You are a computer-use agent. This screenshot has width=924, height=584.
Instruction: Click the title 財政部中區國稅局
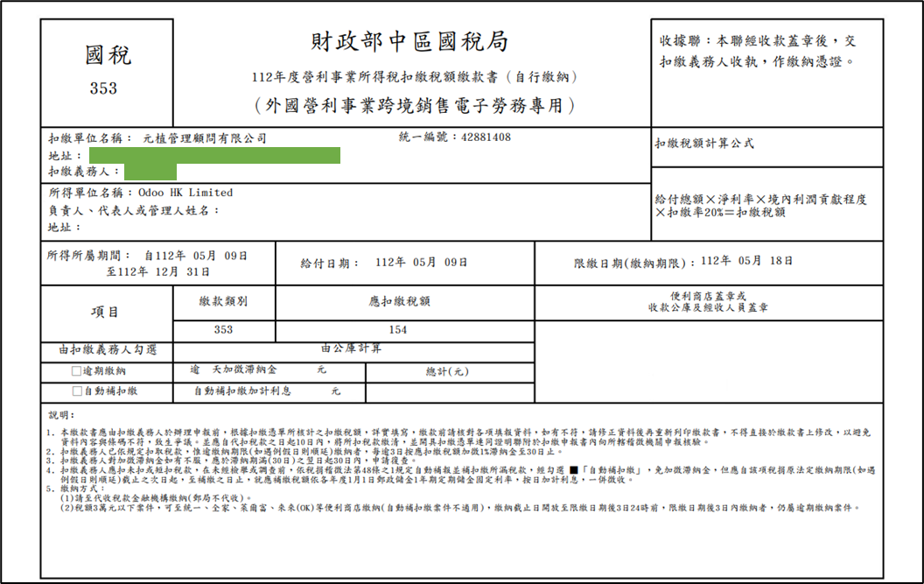click(409, 41)
